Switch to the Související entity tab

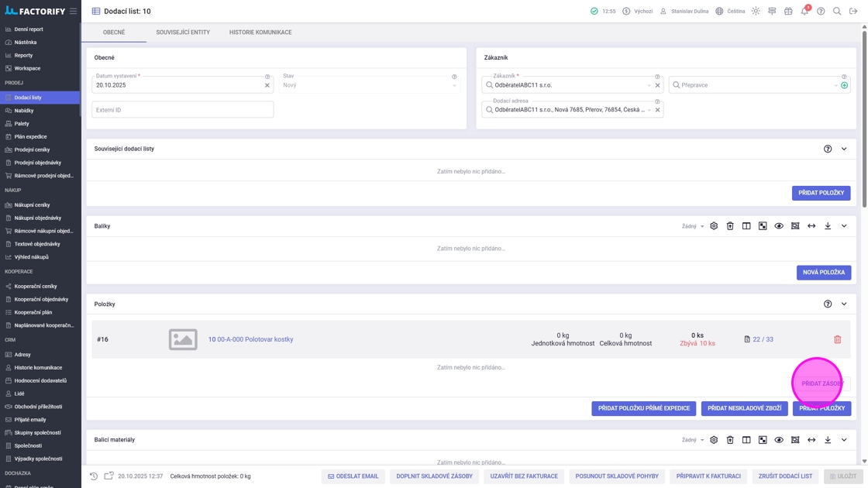click(183, 33)
